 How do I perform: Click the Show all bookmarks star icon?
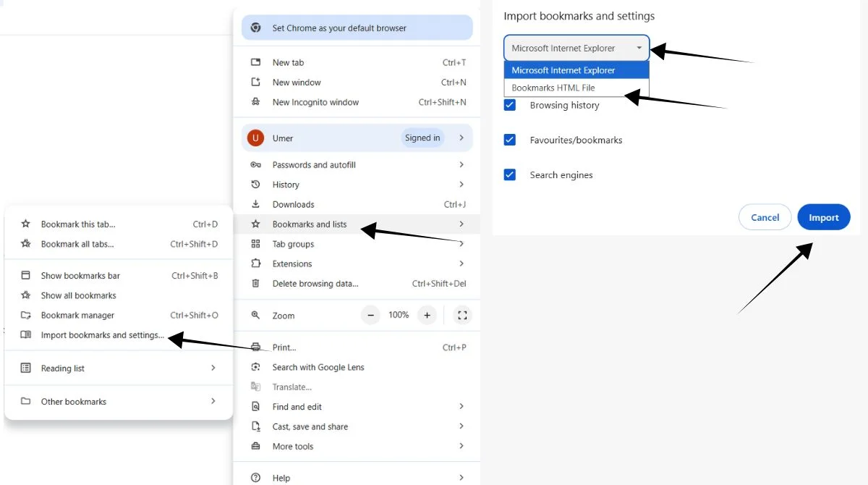[x=26, y=295]
